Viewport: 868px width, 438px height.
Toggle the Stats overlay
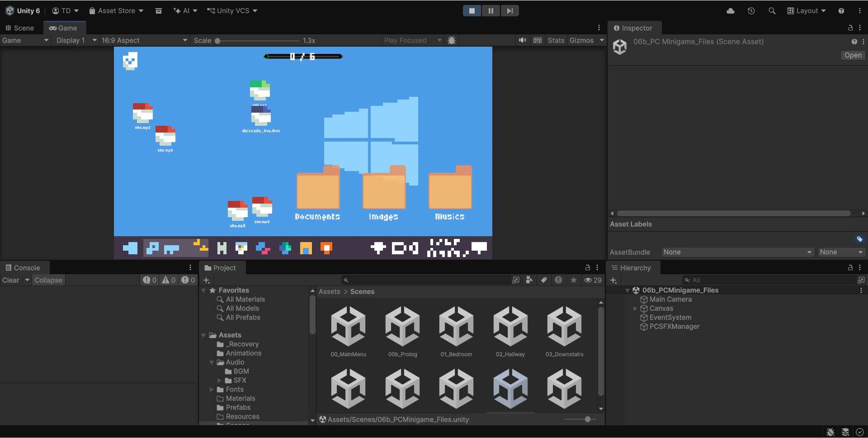tap(556, 40)
